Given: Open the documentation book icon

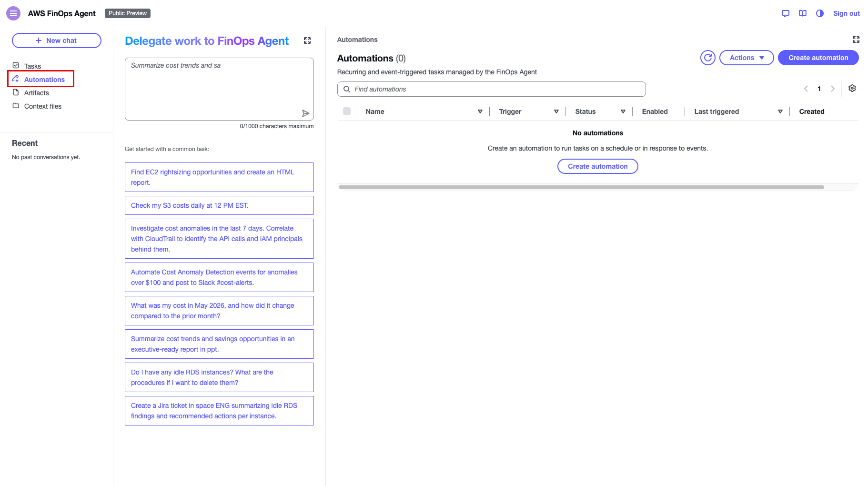Looking at the screenshot, I should click(803, 13).
